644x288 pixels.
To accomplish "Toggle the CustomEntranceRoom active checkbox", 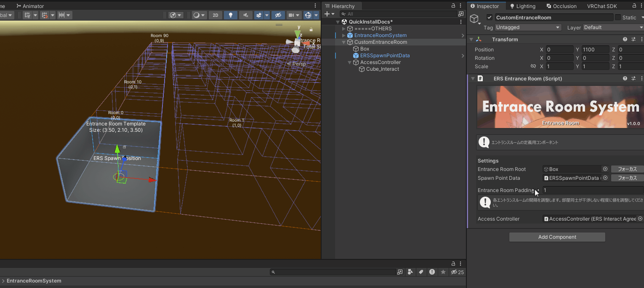I will click(x=489, y=18).
